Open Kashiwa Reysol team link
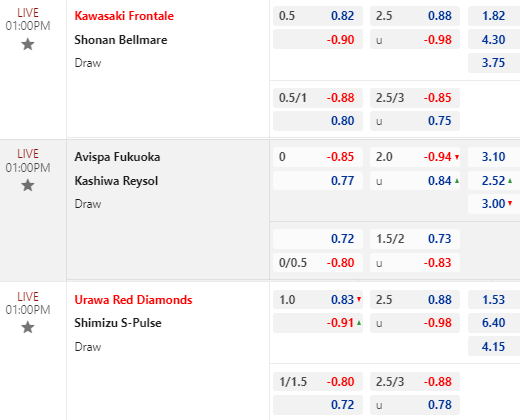520x420 pixels. click(x=116, y=181)
